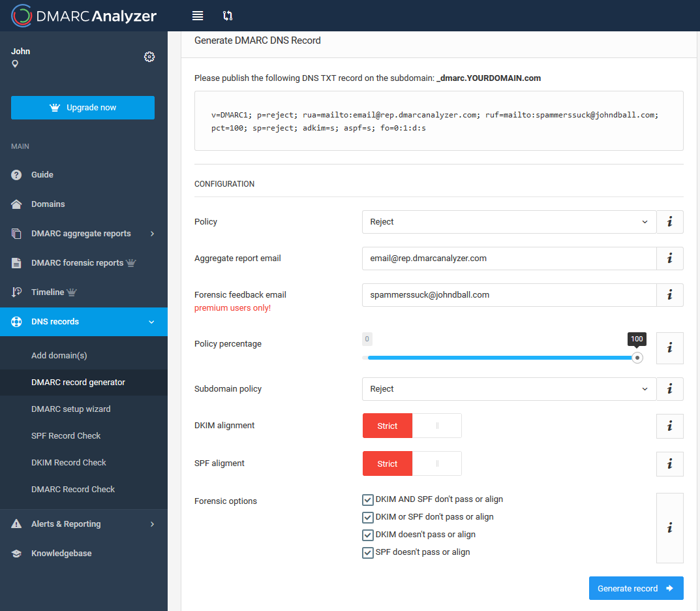This screenshot has height=611, width=700.
Task: Uncheck 'DKIM AND SPF don't pass or align'
Action: point(368,500)
